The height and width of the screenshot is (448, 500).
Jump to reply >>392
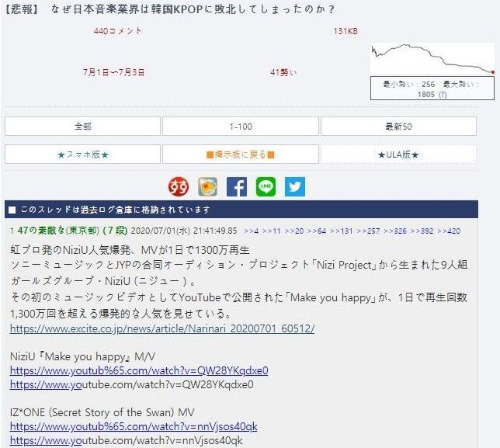pos(422,231)
